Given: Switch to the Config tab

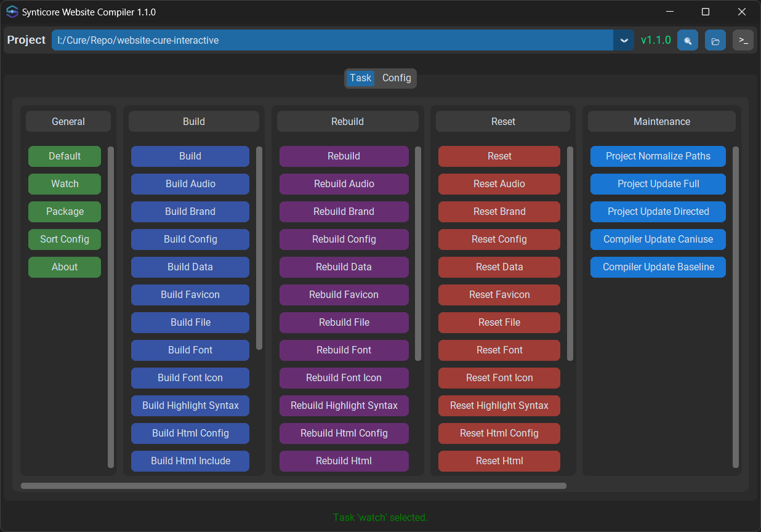Looking at the screenshot, I should pos(396,78).
